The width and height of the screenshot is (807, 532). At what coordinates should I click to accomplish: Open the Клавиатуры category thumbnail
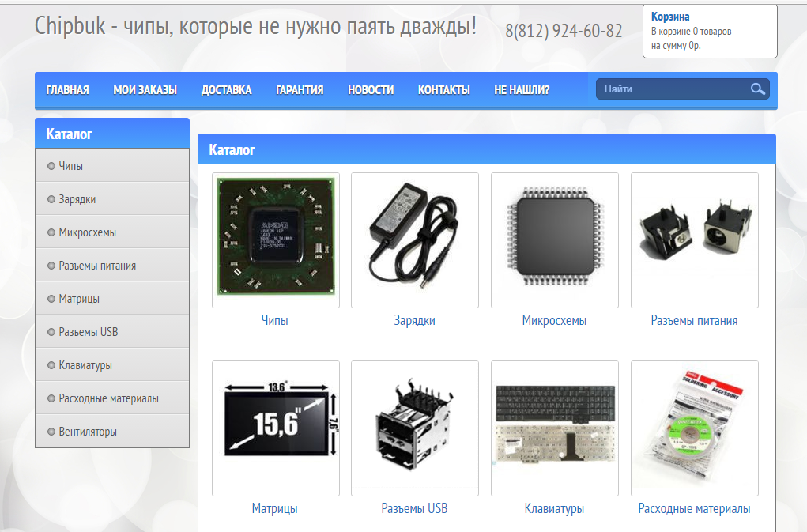(x=554, y=427)
